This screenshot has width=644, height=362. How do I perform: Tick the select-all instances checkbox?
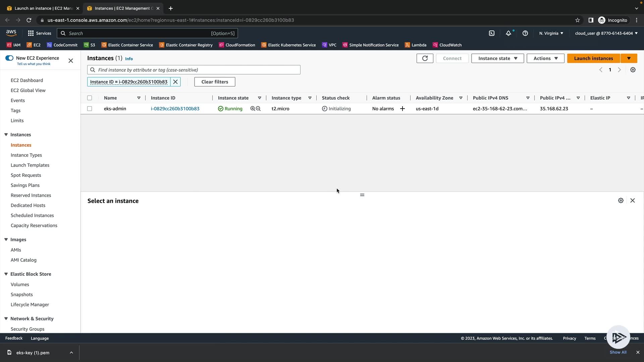(90, 98)
